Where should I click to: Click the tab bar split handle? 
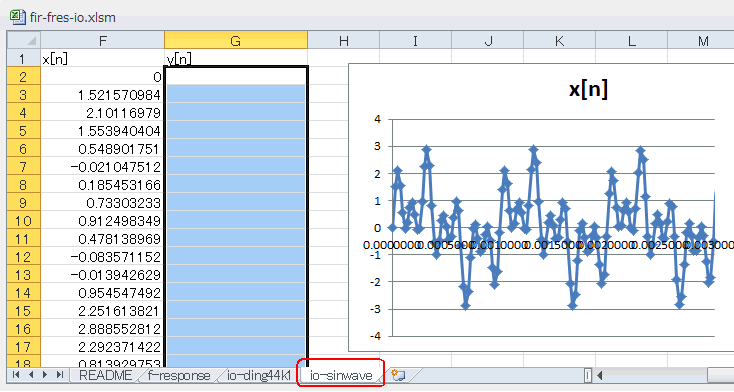point(588,375)
